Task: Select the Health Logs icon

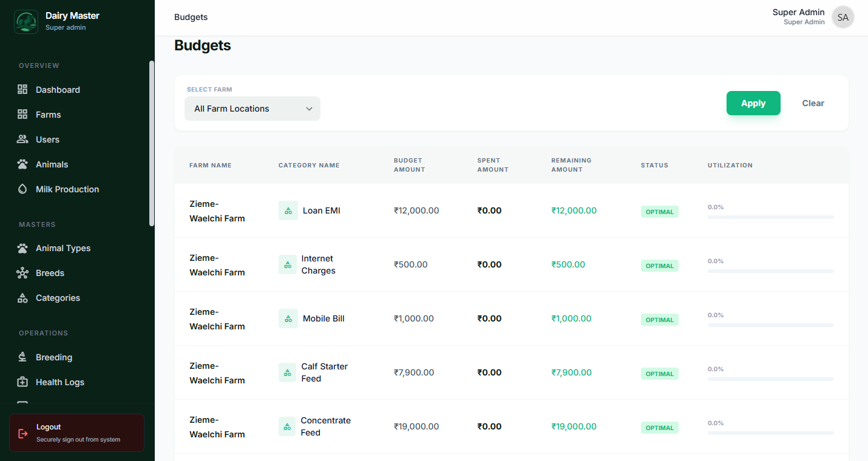Action: pyautogui.click(x=22, y=382)
